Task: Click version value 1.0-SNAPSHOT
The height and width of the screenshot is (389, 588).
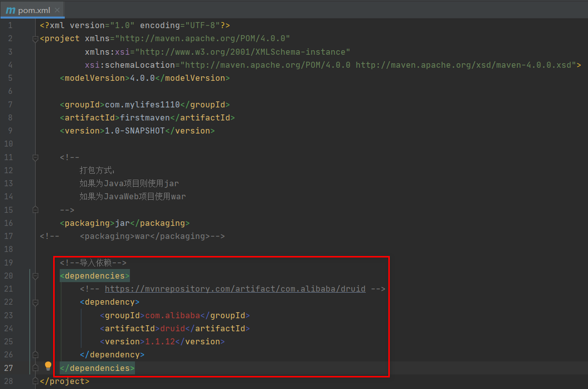Action: pyautogui.click(x=134, y=131)
